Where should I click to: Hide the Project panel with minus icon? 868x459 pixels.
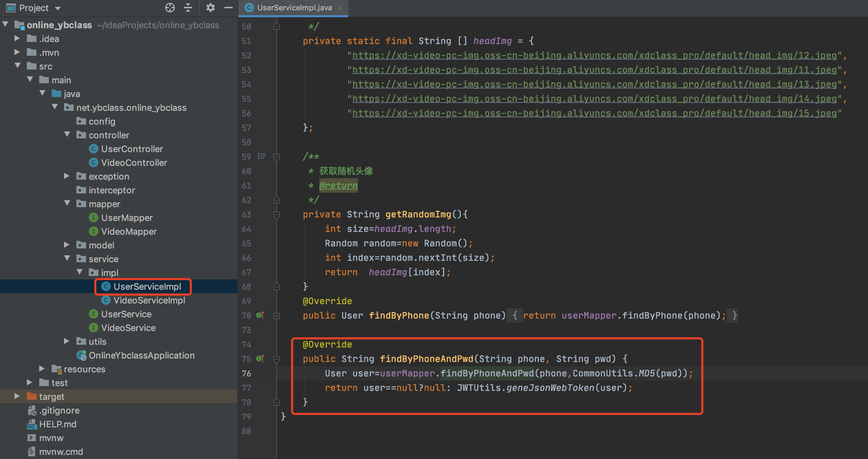coord(229,8)
